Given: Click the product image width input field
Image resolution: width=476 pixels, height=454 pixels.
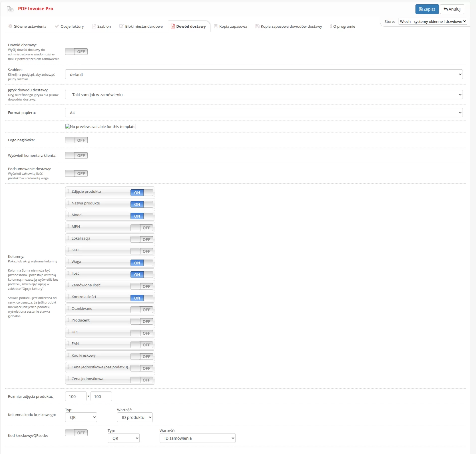Looking at the screenshot, I should point(76,397).
